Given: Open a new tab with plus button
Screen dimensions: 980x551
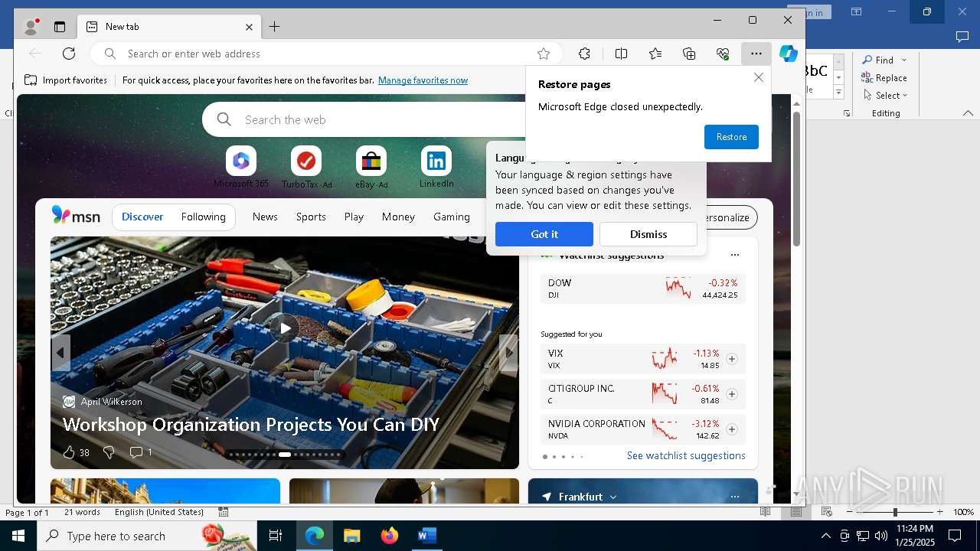Looking at the screenshot, I should (x=274, y=27).
